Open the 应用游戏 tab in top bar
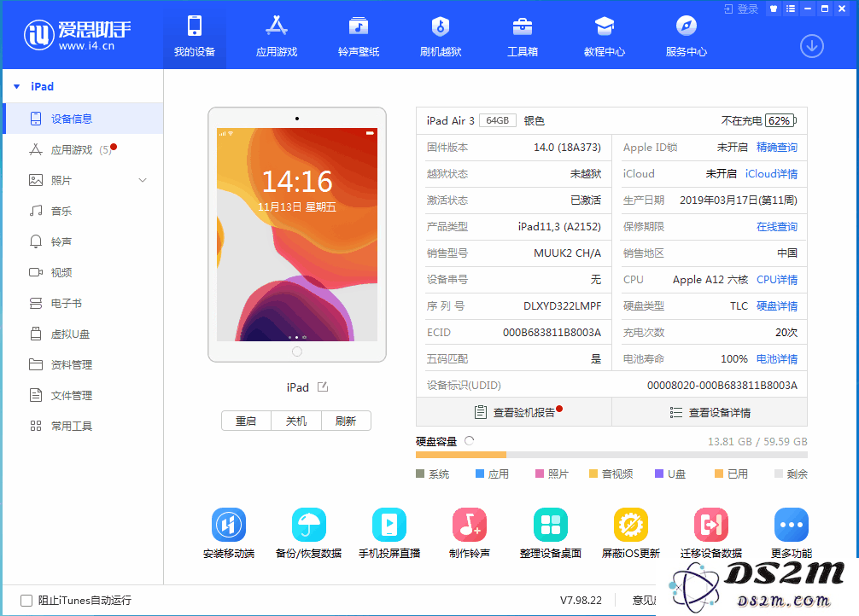 (x=277, y=36)
